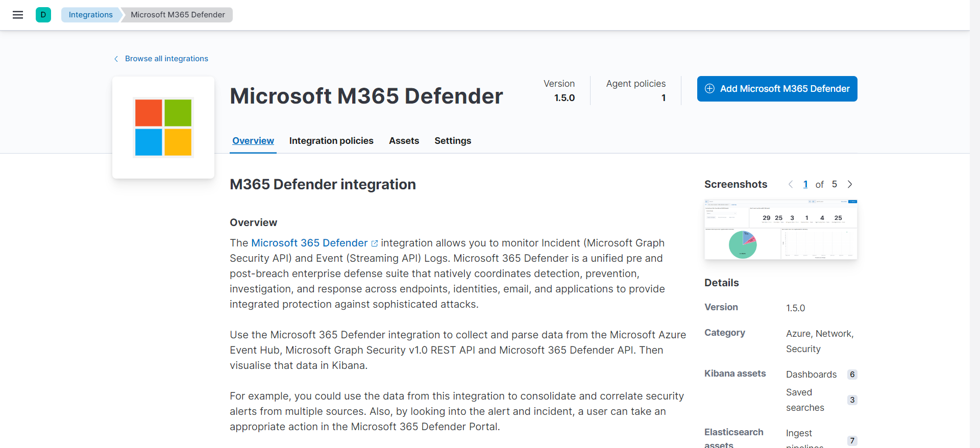Image resolution: width=980 pixels, height=448 pixels.
Task: Open the hamburger navigation menu
Action: point(18,15)
